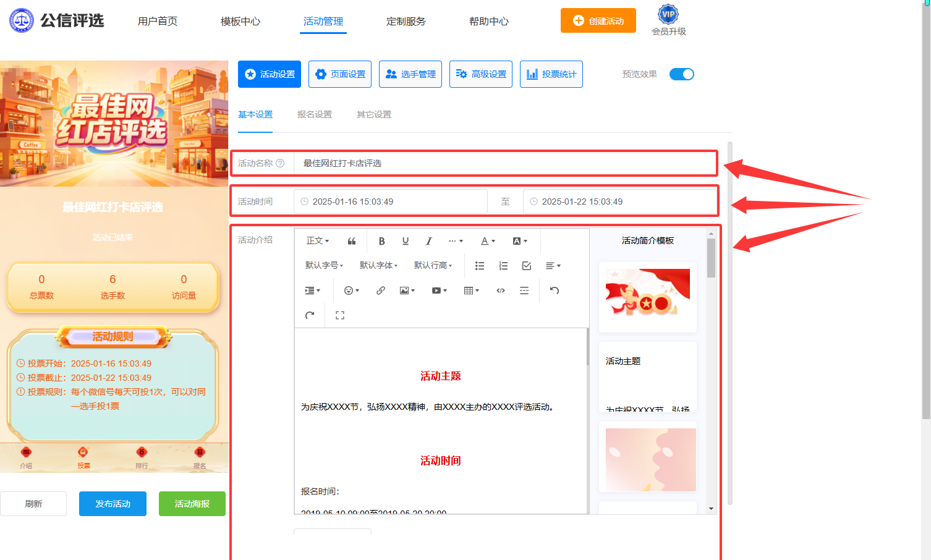Insert a bulleted list
Screen dimensions: 931x560
tap(480, 266)
